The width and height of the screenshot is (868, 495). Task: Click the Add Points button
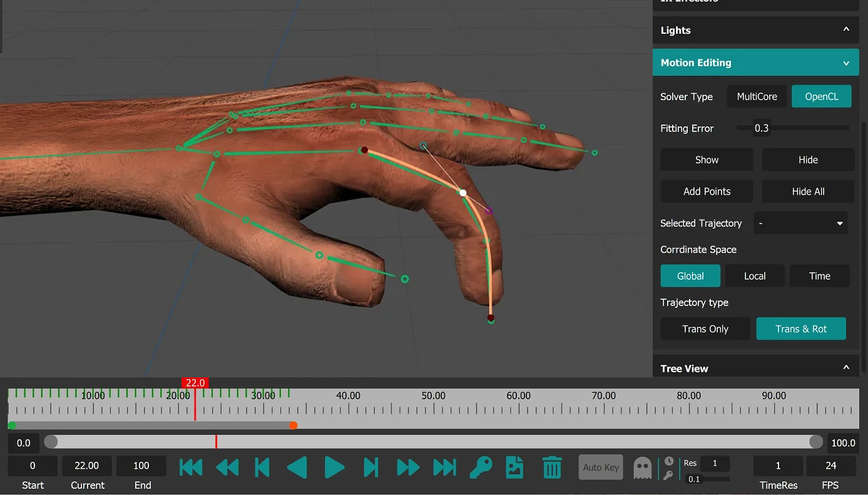pyautogui.click(x=707, y=191)
